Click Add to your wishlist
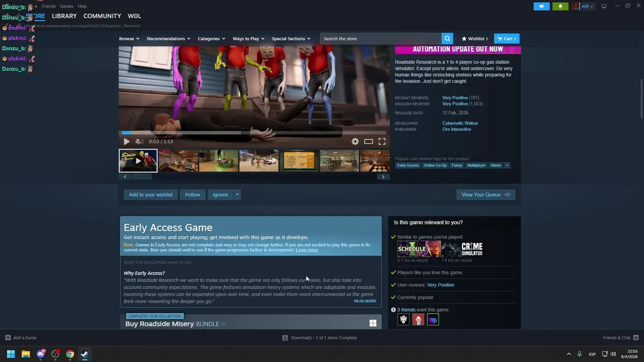Screen dimensions: 644x362 coord(150,195)
